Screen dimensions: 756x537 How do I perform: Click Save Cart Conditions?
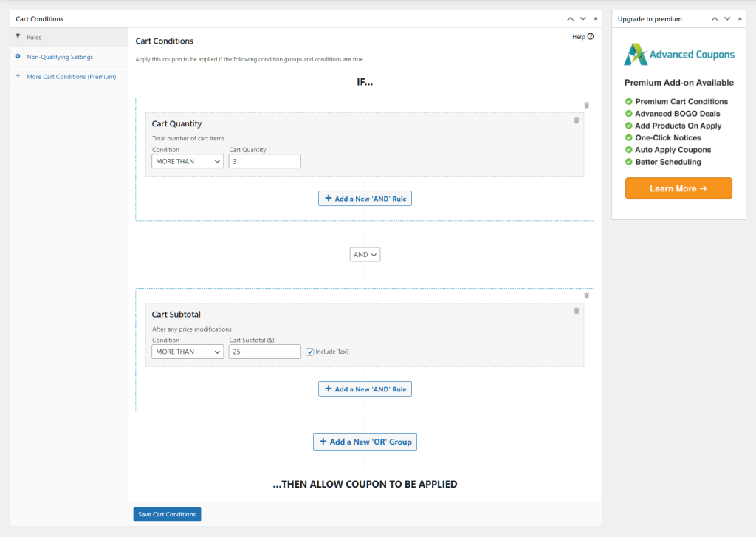167,514
